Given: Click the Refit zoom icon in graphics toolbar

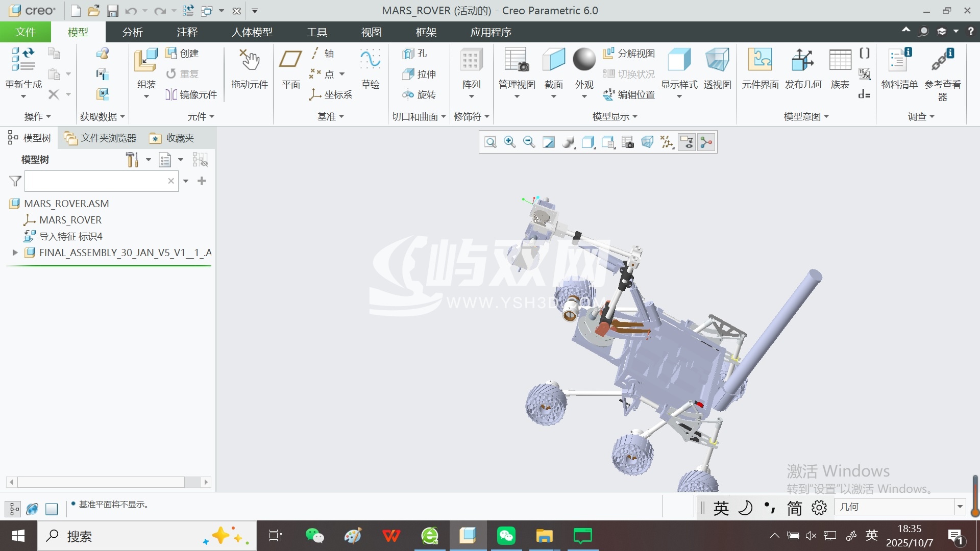Looking at the screenshot, I should (491, 142).
